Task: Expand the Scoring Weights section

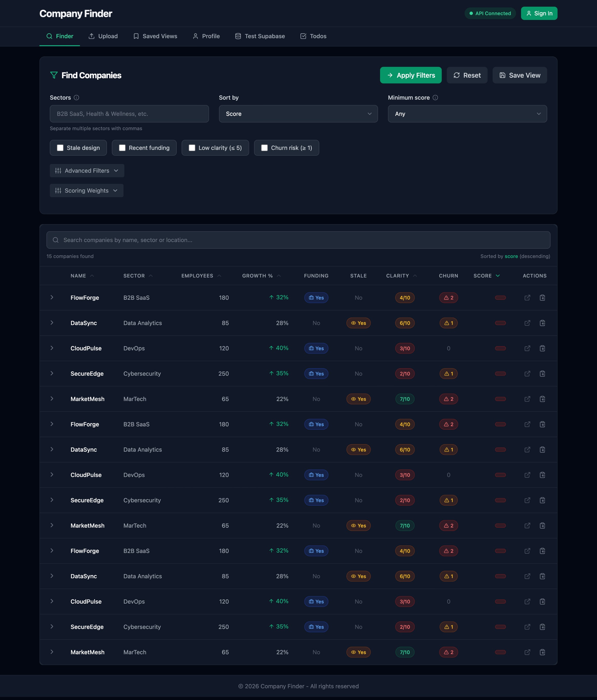Action: (86, 191)
